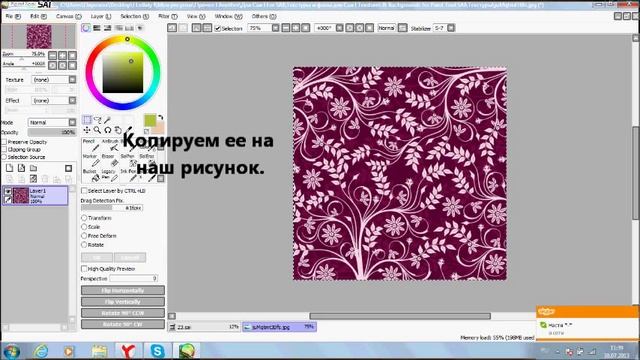The width and height of the screenshot is (640, 360).
Task: Choose the Pencil brush
Action: point(91,145)
